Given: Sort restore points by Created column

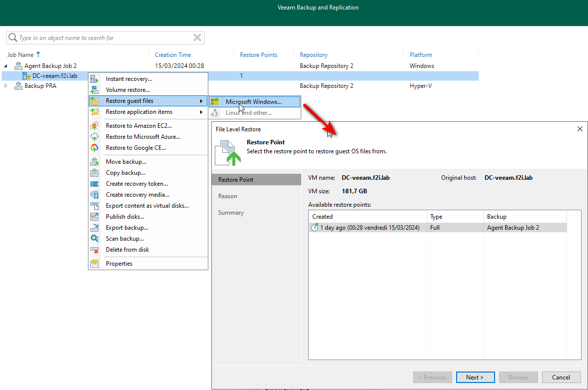Looking at the screenshot, I should coord(368,217).
